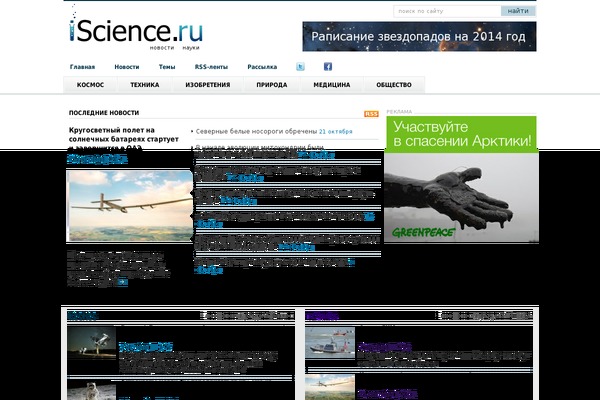Select the КОСМОС category tab

pyautogui.click(x=90, y=85)
